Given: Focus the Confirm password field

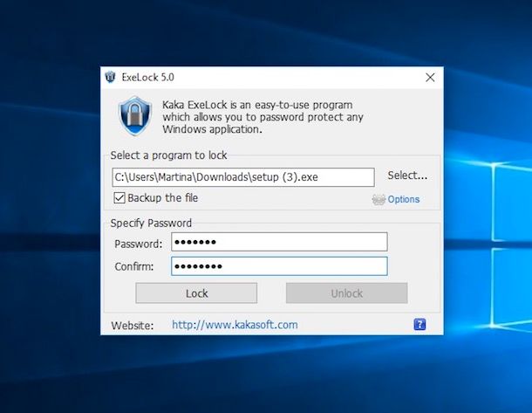Looking at the screenshot, I should (279, 266).
